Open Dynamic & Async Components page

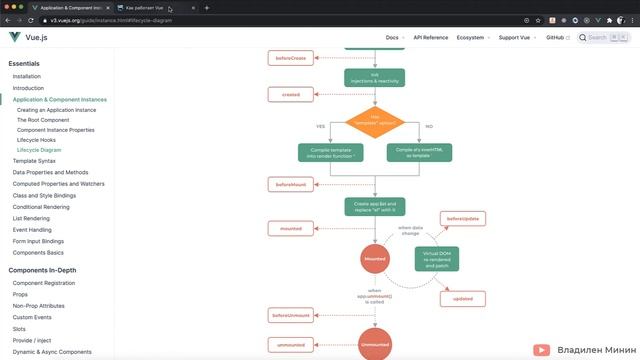(x=52, y=352)
